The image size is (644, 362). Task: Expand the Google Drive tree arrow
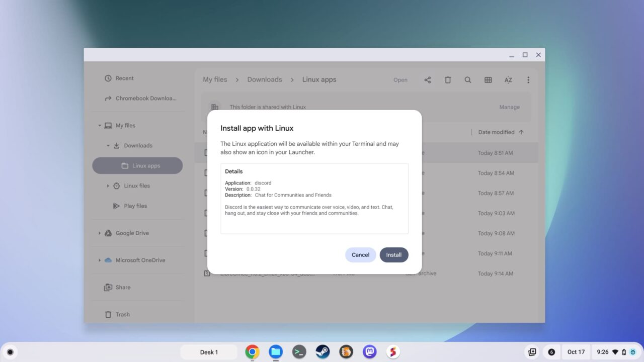click(100, 233)
